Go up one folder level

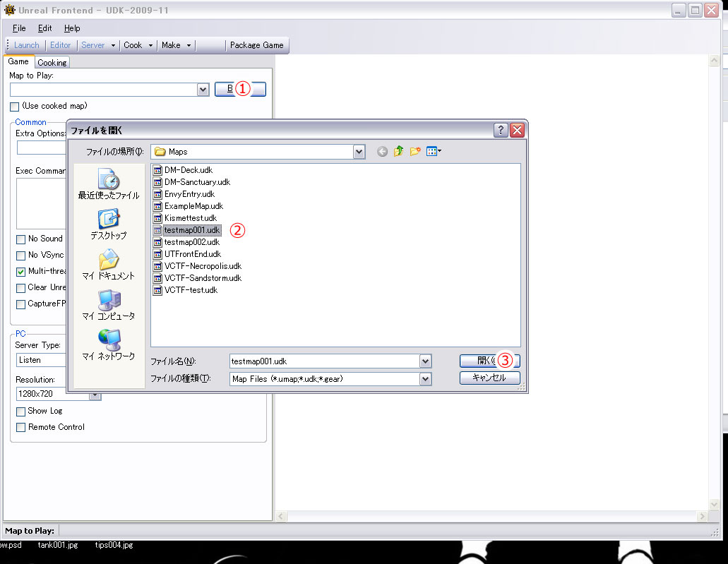tap(398, 151)
